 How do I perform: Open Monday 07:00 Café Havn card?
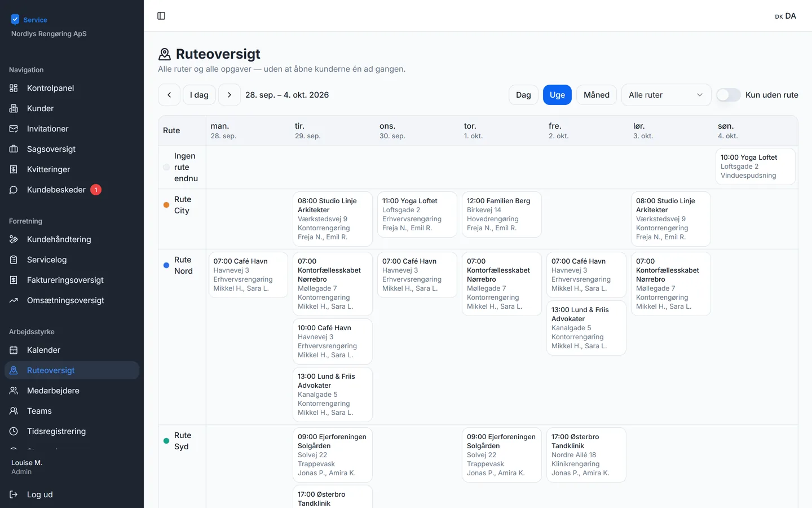coord(248,275)
